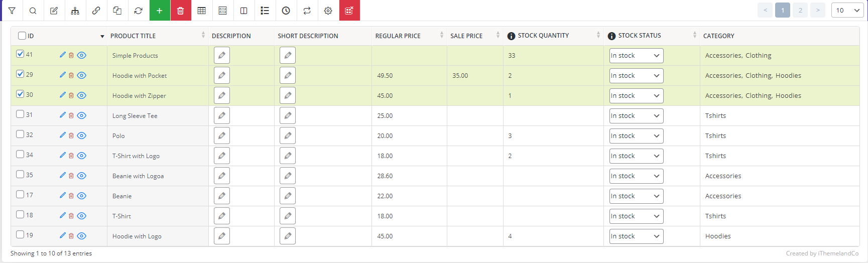Expand stock status dropdown for Hoodie with Logo
This screenshot has height=263, width=868.
click(x=636, y=236)
